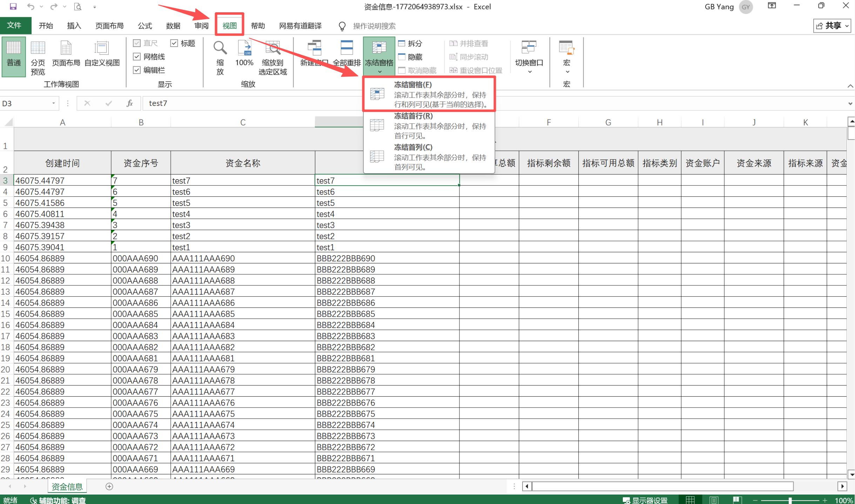This screenshot has width=855, height=504.
Task: Toggle the Formula Bar checkbox
Action: pos(137,70)
